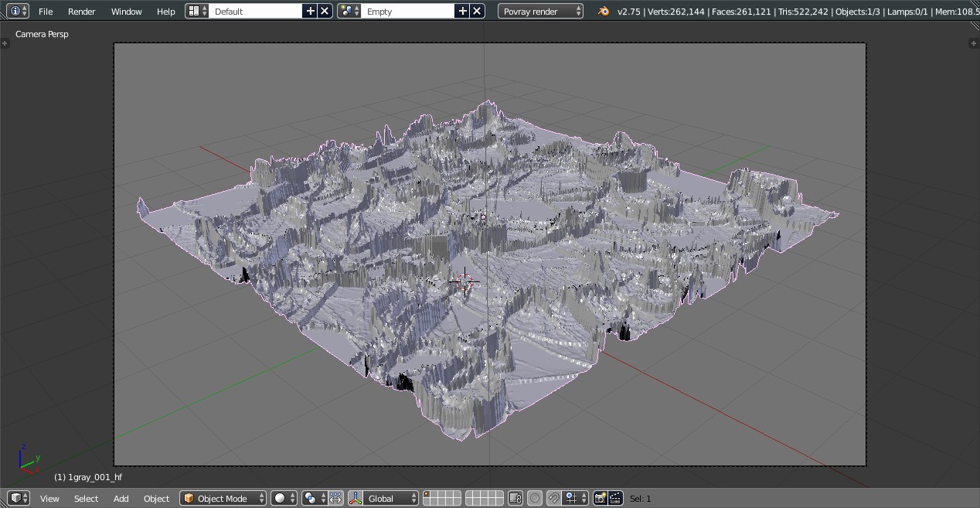Screen dimensions: 980x508
Task: Click the screen layout browse icon
Action: click(x=198, y=11)
